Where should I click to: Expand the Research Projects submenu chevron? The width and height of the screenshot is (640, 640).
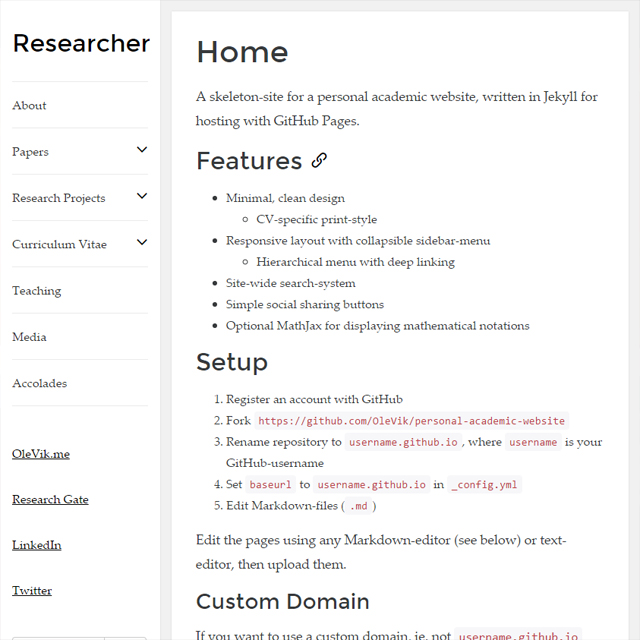point(142,196)
